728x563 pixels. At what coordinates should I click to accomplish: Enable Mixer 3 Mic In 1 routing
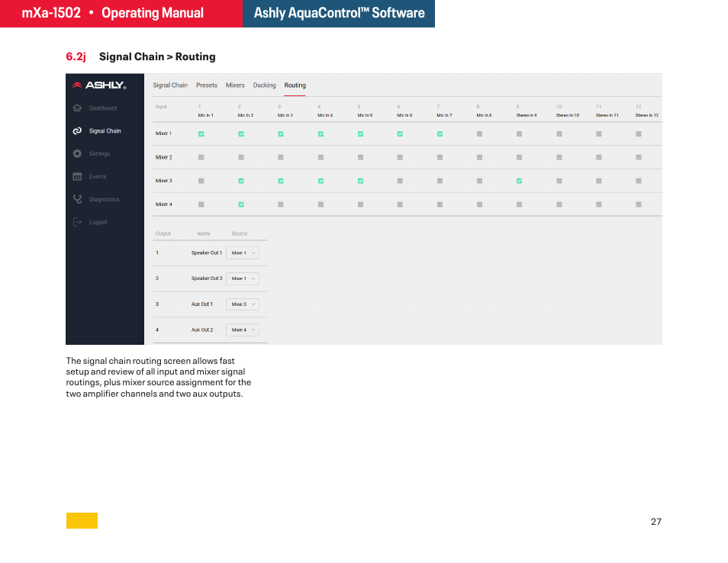(201, 181)
